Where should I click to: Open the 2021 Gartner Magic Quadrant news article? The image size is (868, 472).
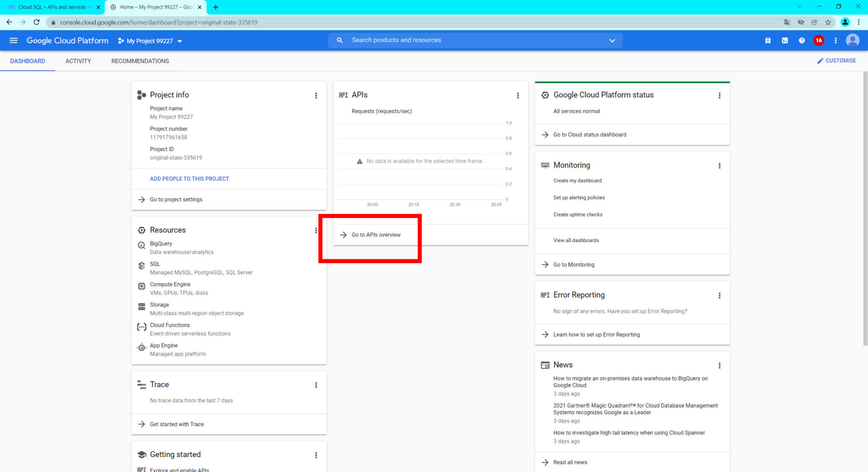pos(635,409)
